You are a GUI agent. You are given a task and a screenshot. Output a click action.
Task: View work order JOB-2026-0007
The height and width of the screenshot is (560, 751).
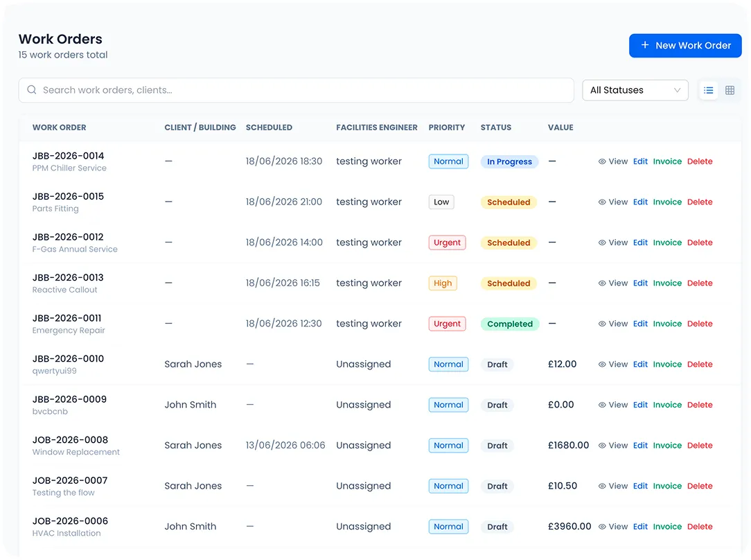point(612,486)
